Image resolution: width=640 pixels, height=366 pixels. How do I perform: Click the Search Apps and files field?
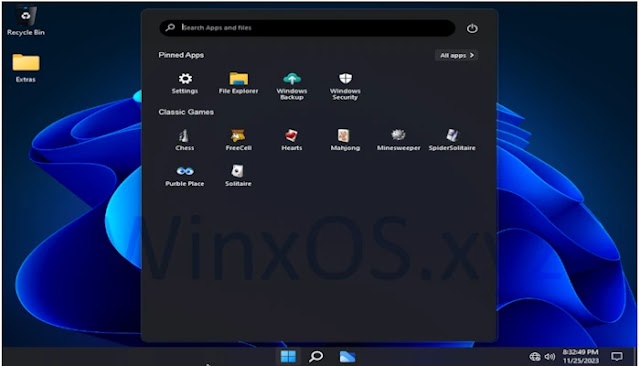(307, 28)
